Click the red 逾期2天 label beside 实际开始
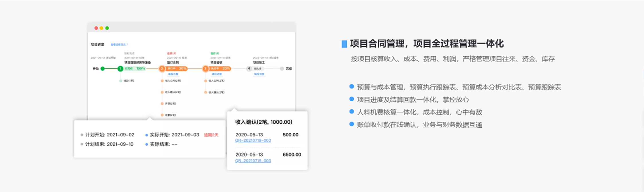Image resolution: width=644 pixels, height=192 pixels. [211, 135]
